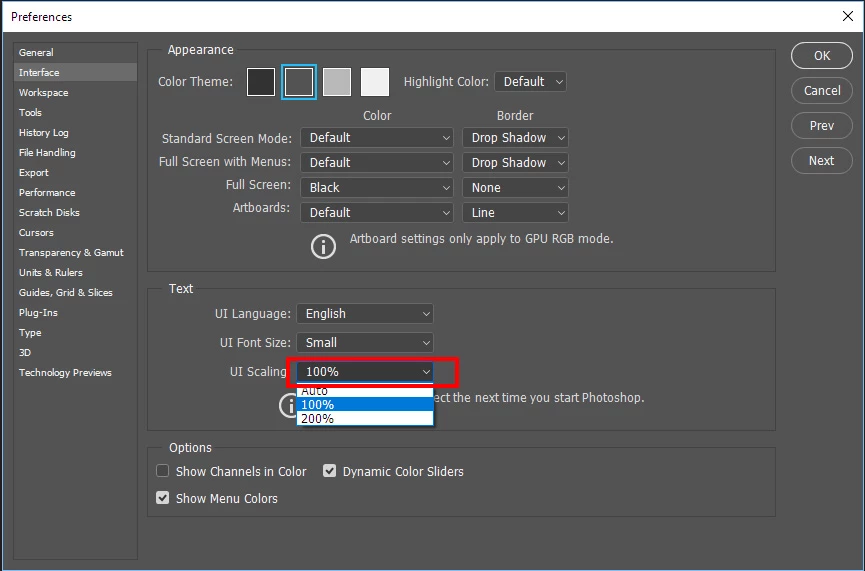Open the General preferences category
This screenshot has width=865, height=571.
(x=75, y=52)
